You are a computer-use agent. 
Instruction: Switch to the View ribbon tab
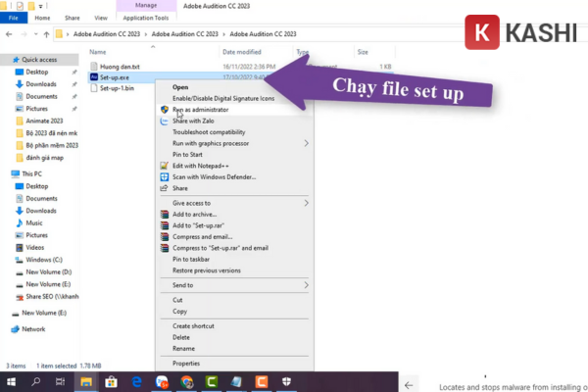coord(101,18)
